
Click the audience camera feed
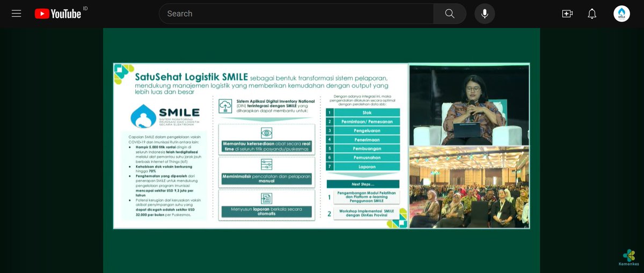click(469, 187)
